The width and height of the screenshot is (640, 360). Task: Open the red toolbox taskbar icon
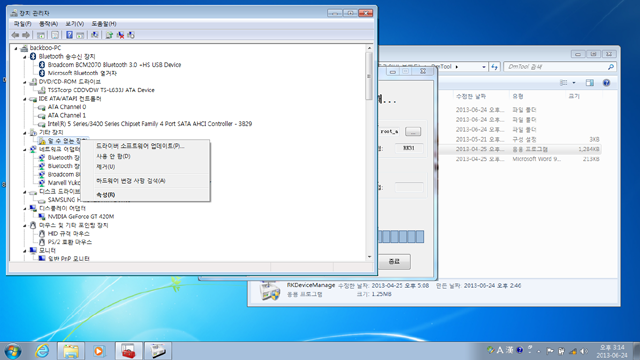point(129,351)
